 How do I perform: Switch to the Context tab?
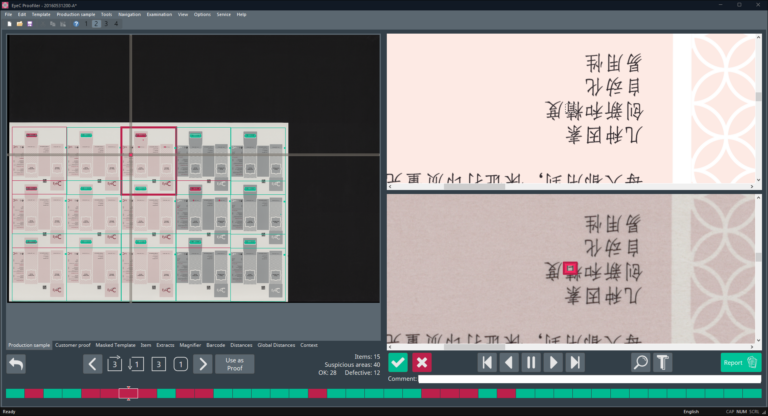pyautogui.click(x=309, y=345)
